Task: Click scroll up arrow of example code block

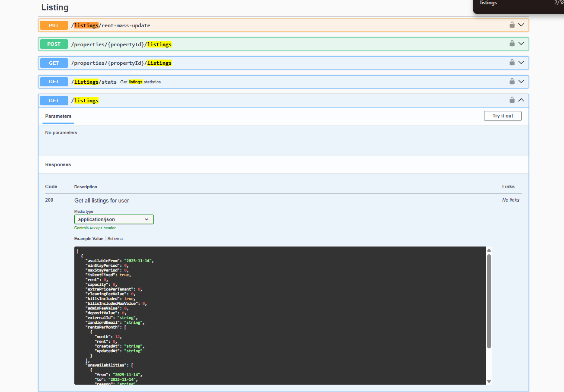Action: click(x=489, y=250)
